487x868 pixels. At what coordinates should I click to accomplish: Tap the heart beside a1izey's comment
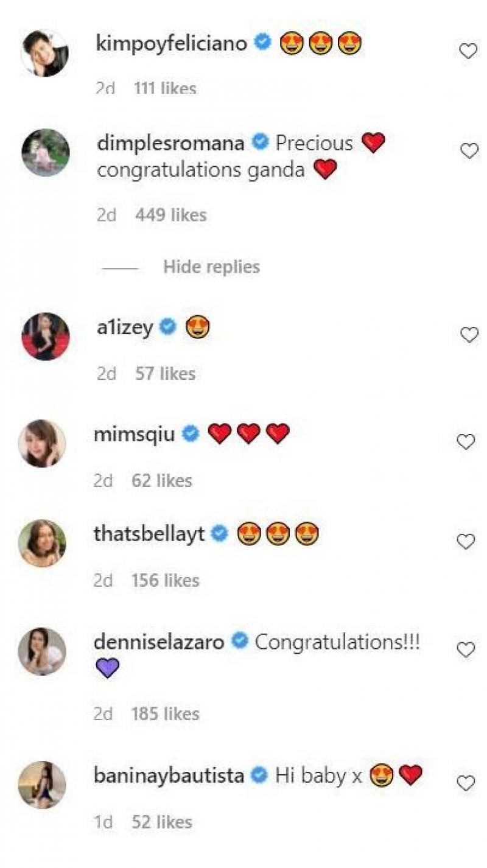coord(469,334)
